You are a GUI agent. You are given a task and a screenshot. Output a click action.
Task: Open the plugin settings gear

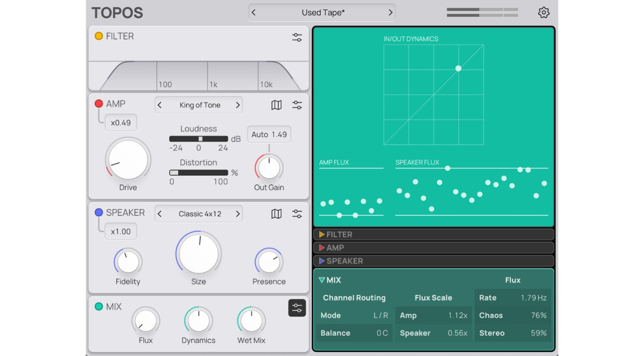(x=543, y=13)
